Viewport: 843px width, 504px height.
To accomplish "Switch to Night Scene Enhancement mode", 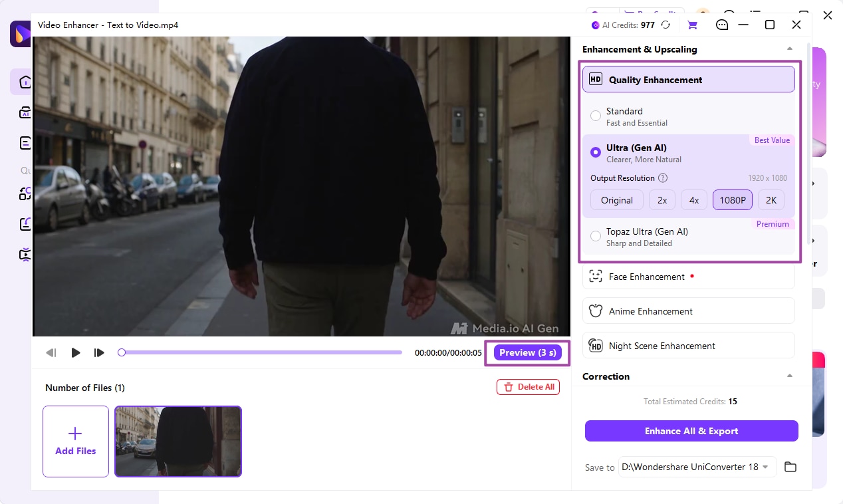I will (689, 345).
